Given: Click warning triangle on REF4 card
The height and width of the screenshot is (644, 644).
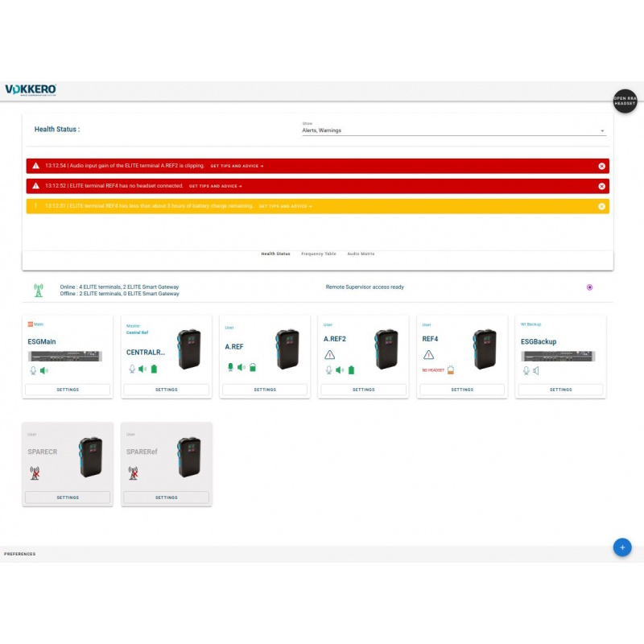Looking at the screenshot, I should coord(428,354).
